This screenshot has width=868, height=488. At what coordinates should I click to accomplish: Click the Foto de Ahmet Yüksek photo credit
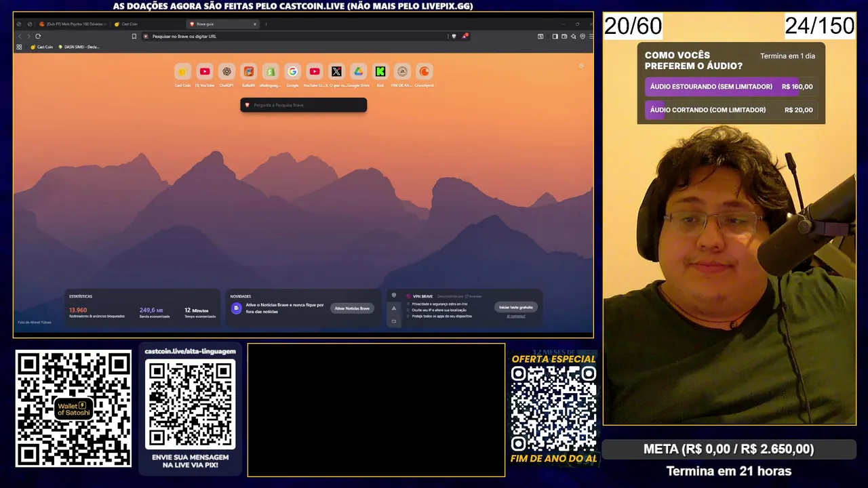click(x=35, y=322)
